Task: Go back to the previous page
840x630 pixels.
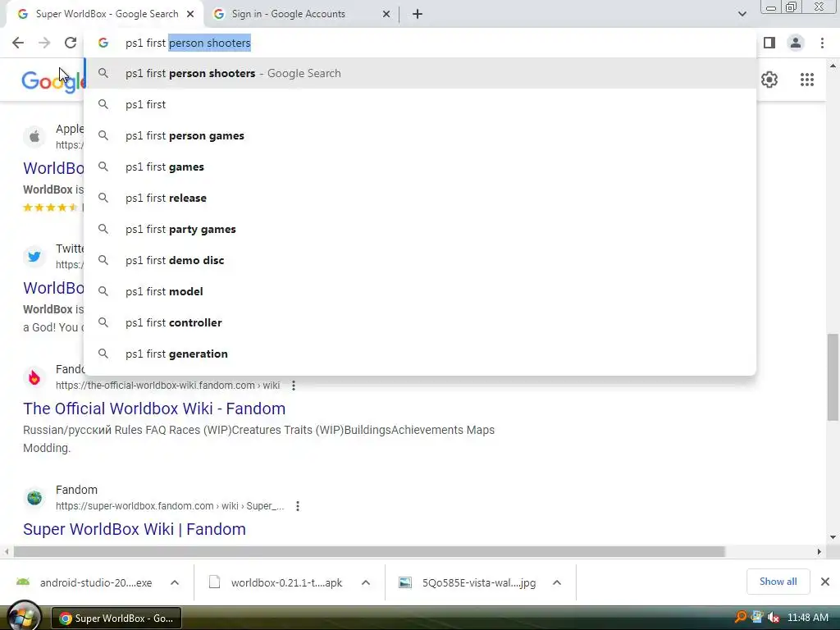Action: coord(18,43)
